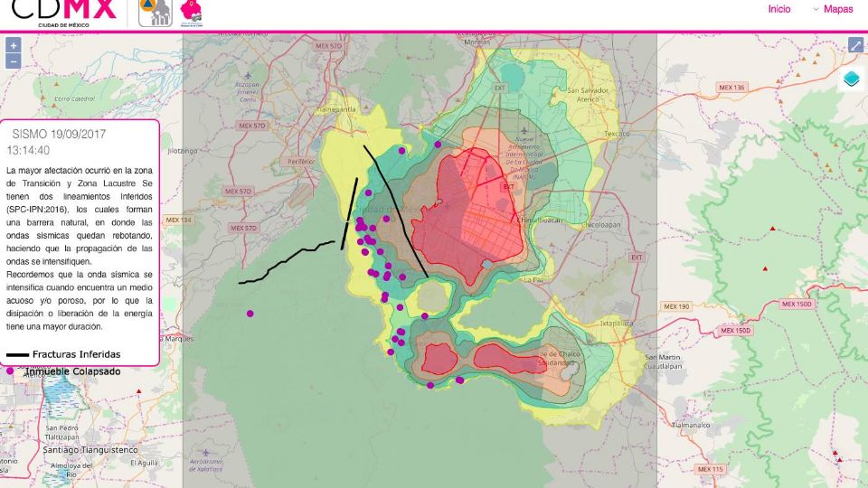
Task: Click the CDMX Ciudad de México logo
Action: [77, 13]
